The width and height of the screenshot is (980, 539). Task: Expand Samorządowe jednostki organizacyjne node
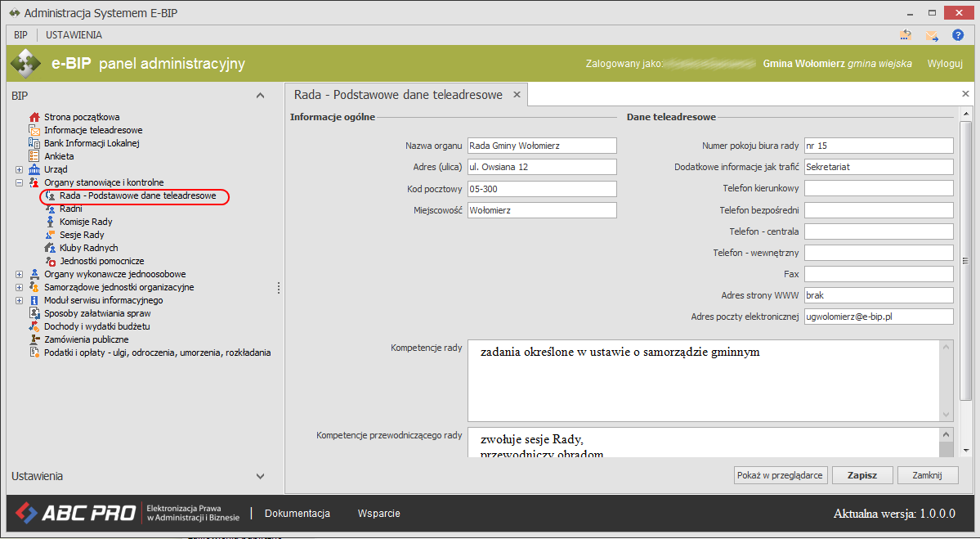(20, 287)
